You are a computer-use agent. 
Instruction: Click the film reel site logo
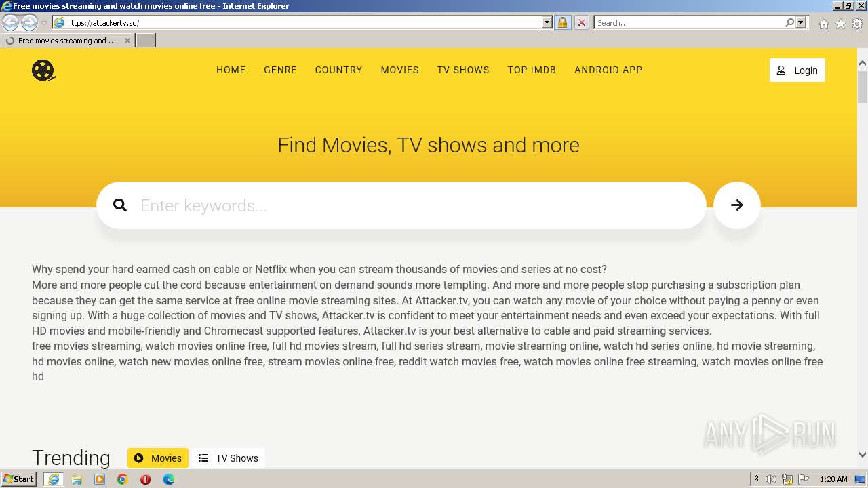click(x=43, y=70)
